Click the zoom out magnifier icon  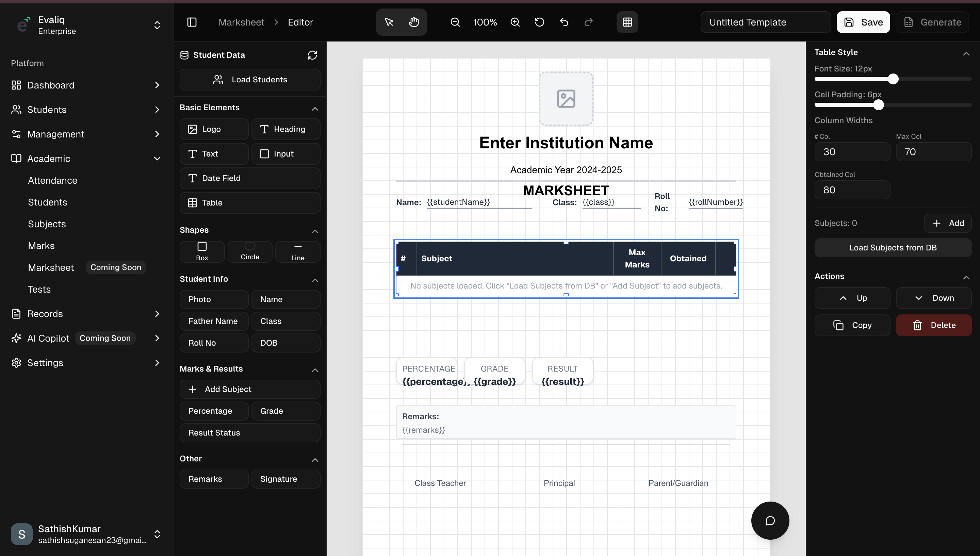coord(455,22)
